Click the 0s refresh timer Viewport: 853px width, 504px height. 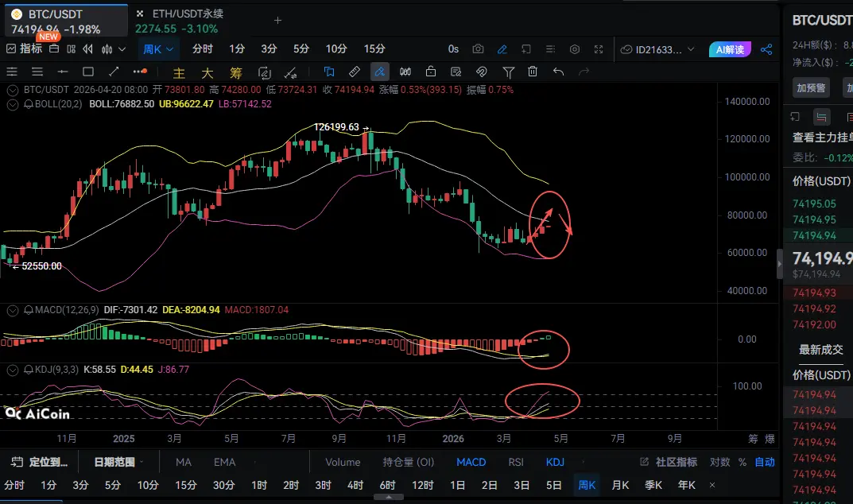(453, 49)
